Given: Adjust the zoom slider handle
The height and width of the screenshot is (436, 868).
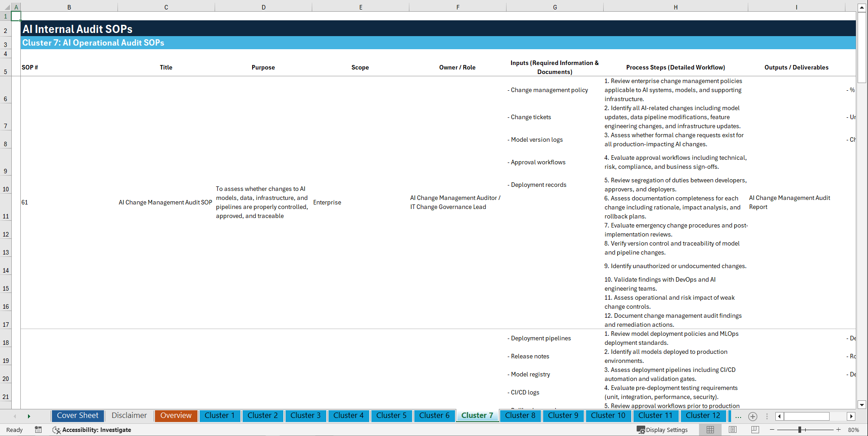Looking at the screenshot, I should pos(799,430).
